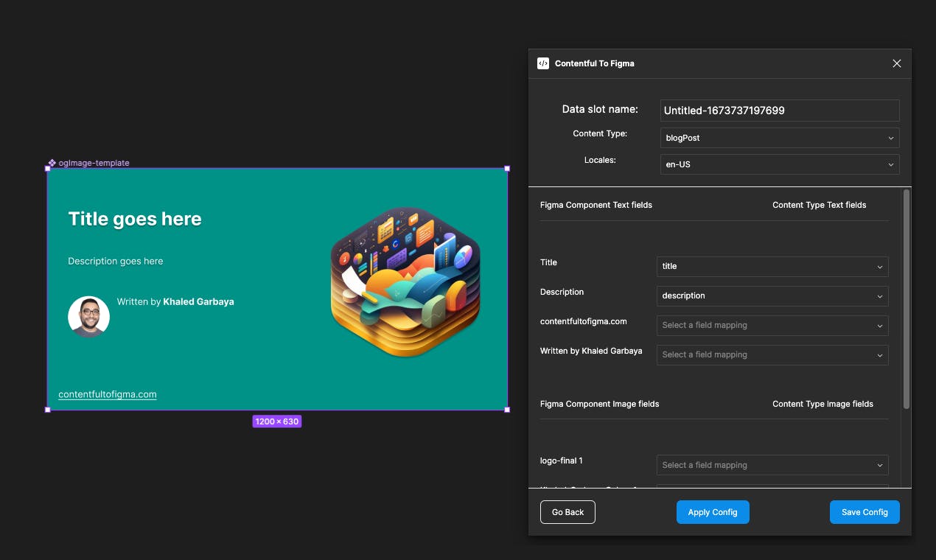
Task: Click the Save Config button
Action: [x=865, y=512]
